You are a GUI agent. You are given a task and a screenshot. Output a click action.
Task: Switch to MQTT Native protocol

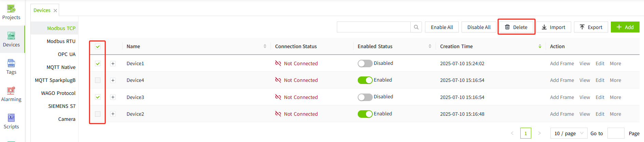click(61, 67)
